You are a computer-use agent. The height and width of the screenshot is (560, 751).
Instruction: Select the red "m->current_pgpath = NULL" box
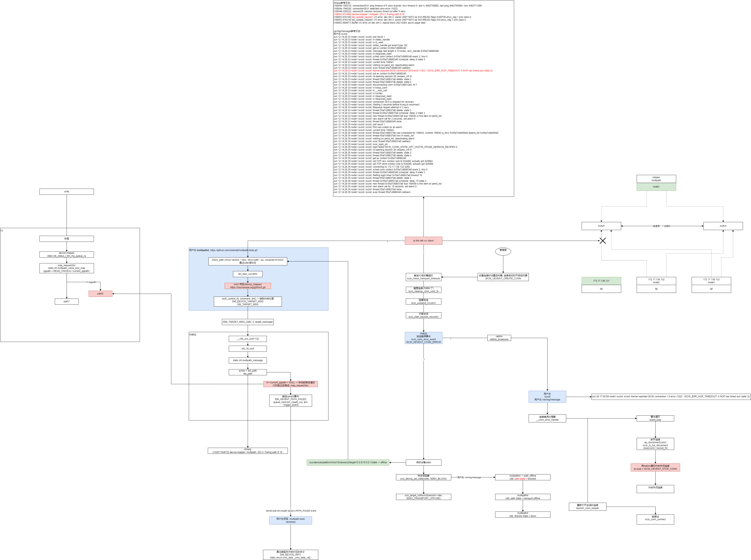[290, 384]
